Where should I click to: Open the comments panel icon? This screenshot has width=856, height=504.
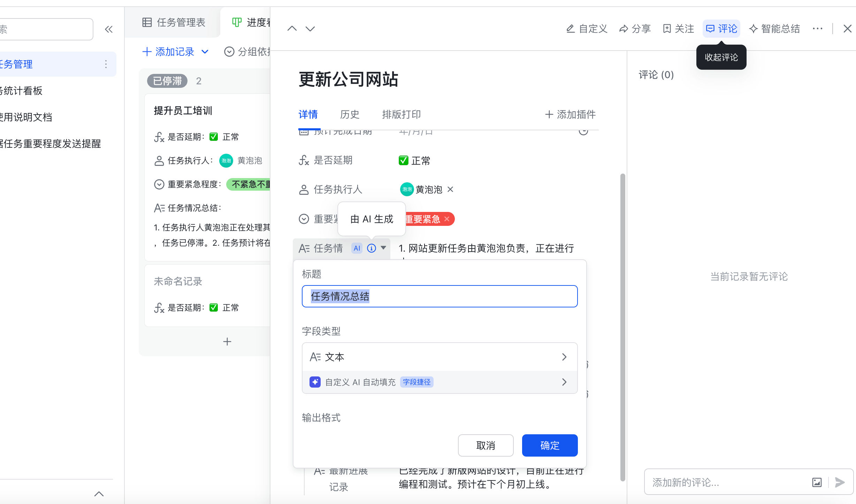[x=721, y=29]
